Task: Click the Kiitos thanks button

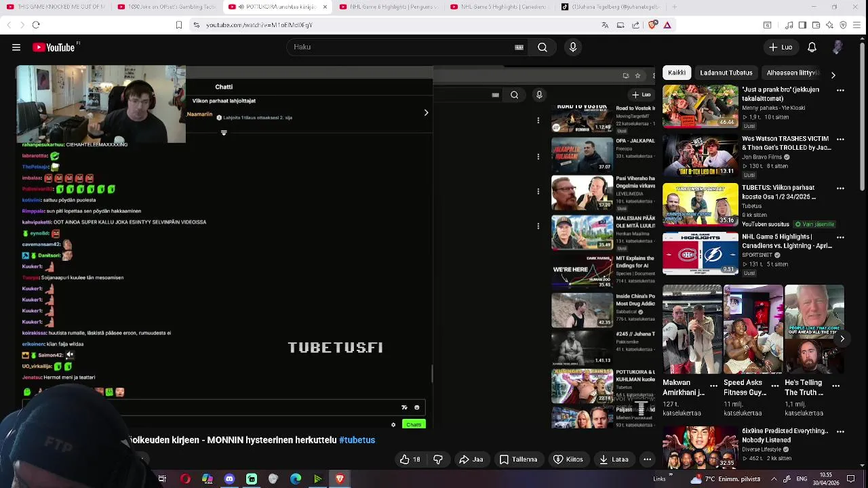Action: click(x=568, y=460)
